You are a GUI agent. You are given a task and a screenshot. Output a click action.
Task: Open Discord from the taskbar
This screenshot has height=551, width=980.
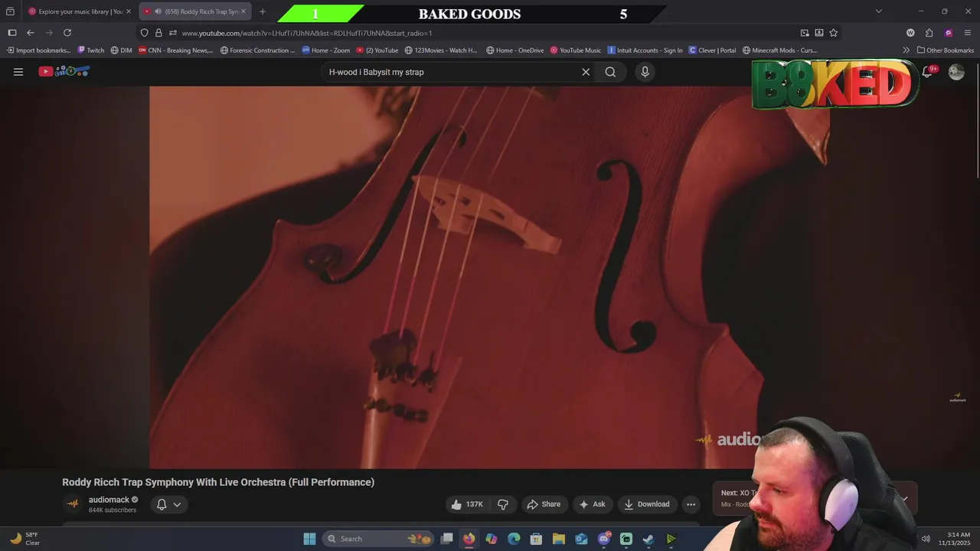604,539
